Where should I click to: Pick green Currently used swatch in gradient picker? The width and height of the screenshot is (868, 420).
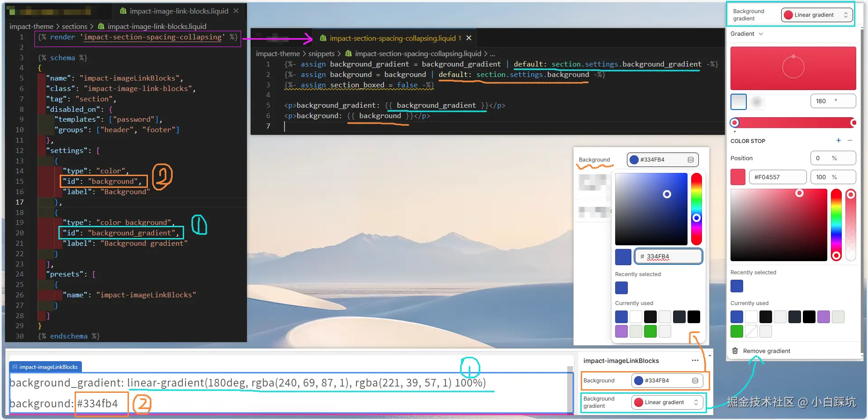737,331
